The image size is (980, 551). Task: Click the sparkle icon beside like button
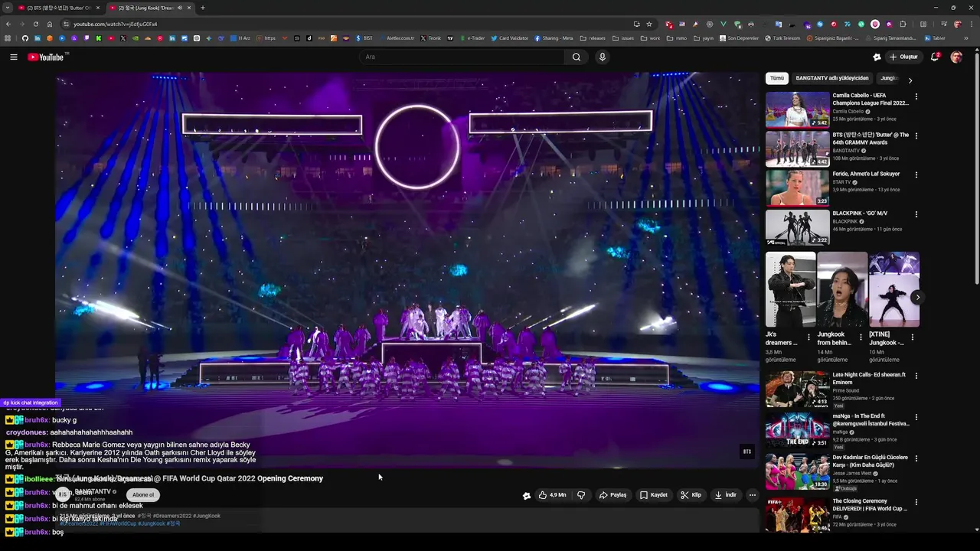click(x=527, y=495)
